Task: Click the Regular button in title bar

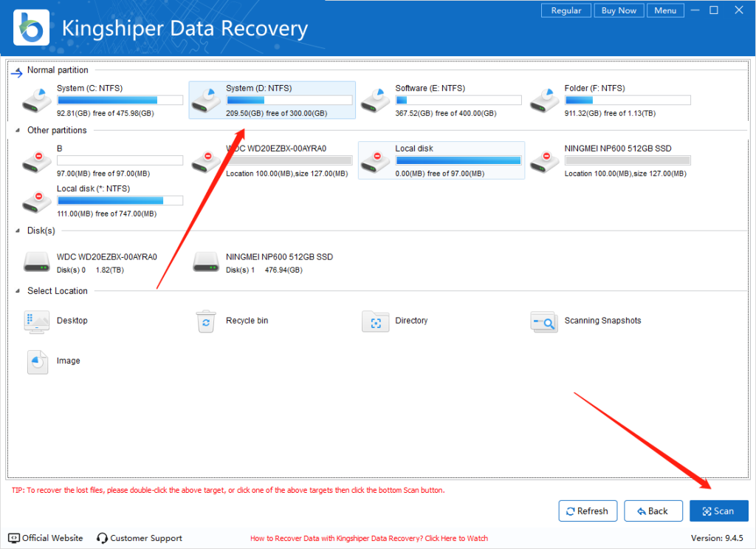Action: pyautogui.click(x=566, y=10)
